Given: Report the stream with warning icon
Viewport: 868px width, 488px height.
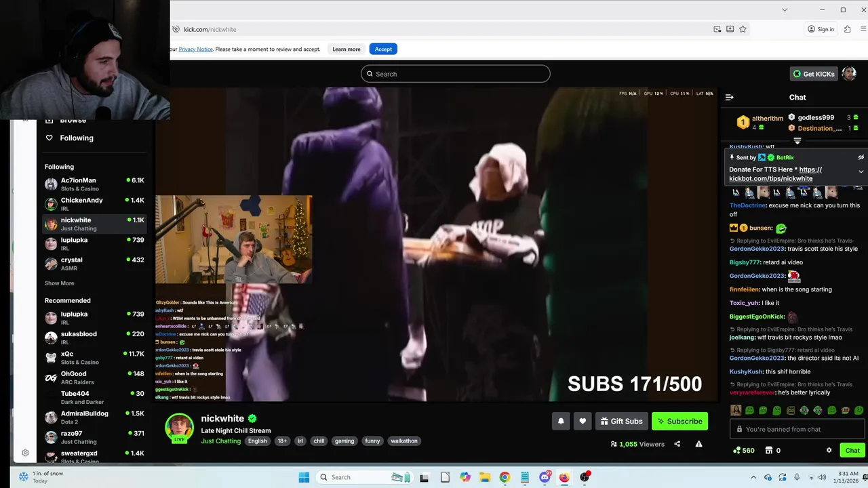Looking at the screenshot, I should pyautogui.click(x=698, y=444).
